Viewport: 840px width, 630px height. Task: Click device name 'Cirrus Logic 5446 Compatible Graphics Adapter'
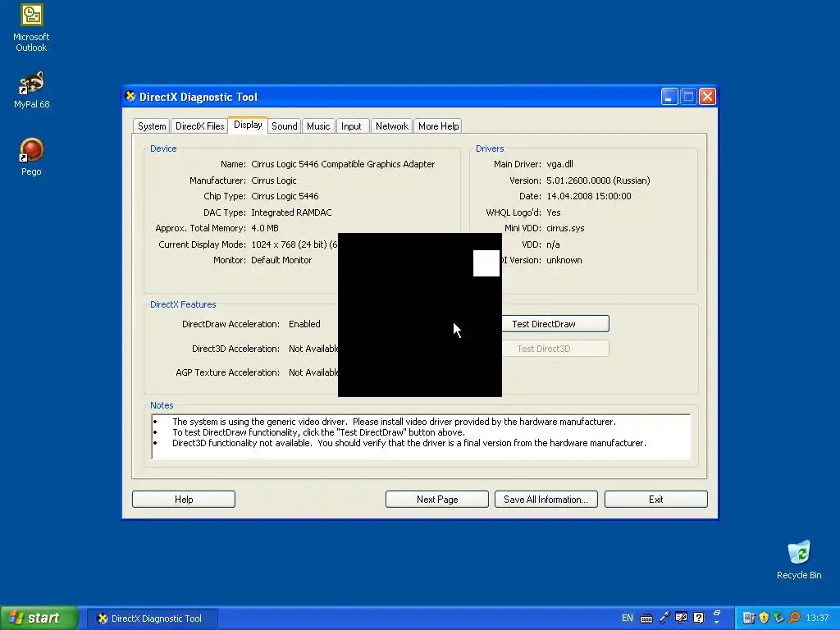(343, 164)
